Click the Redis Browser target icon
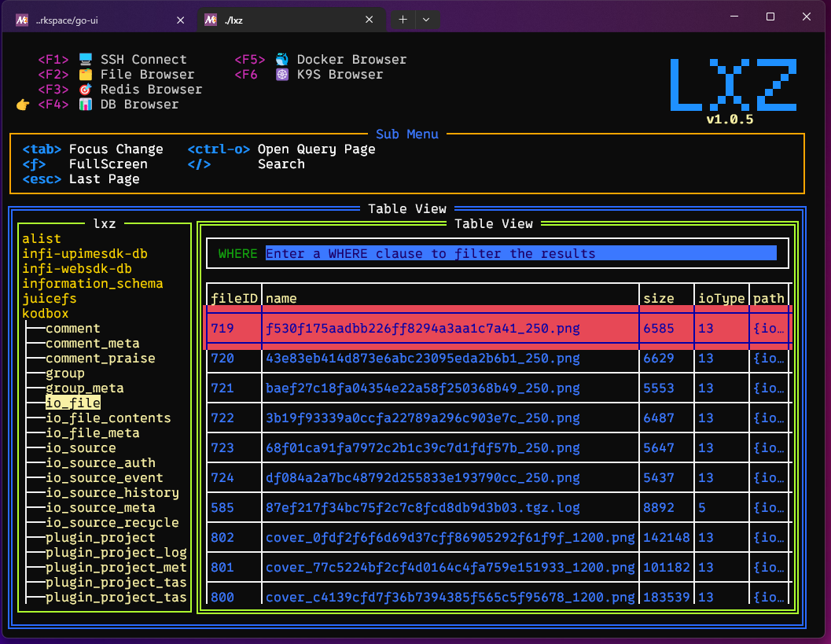Screen dimensions: 831x644 pos(86,89)
